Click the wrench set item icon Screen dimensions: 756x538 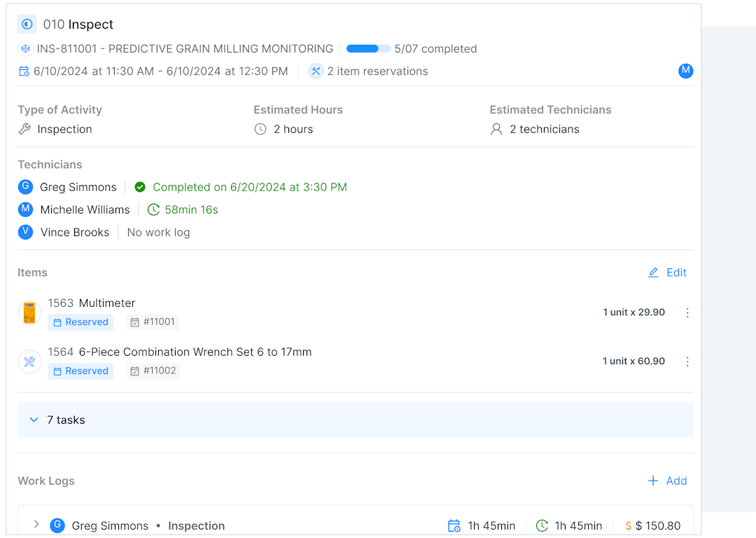[29, 361]
